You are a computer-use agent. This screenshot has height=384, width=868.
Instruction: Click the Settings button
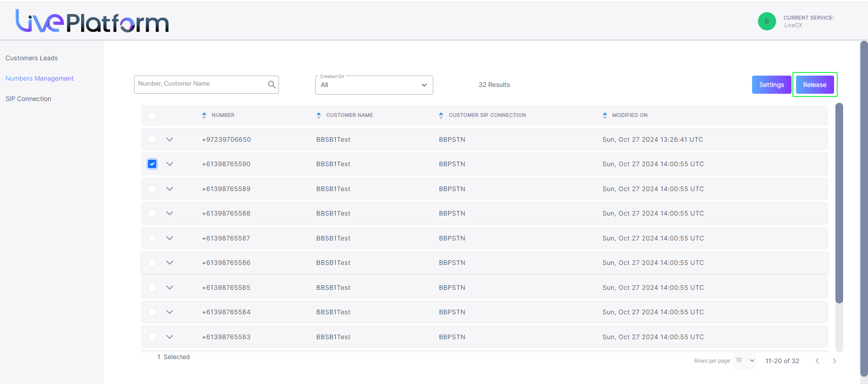coord(772,85)
